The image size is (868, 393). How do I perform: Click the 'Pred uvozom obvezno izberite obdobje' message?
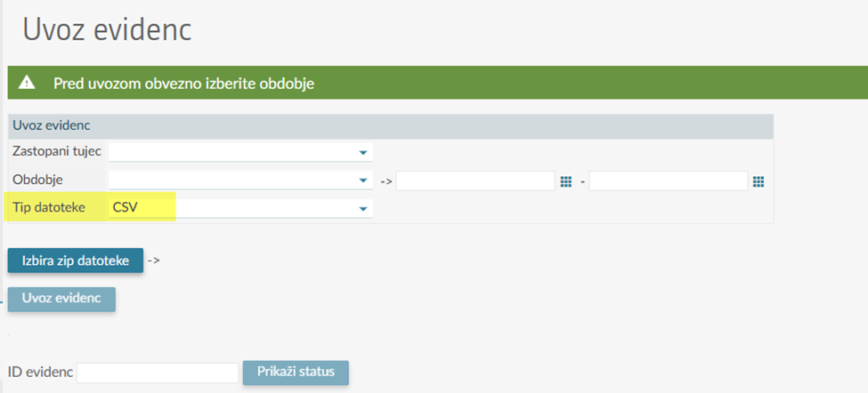point(184,84)
